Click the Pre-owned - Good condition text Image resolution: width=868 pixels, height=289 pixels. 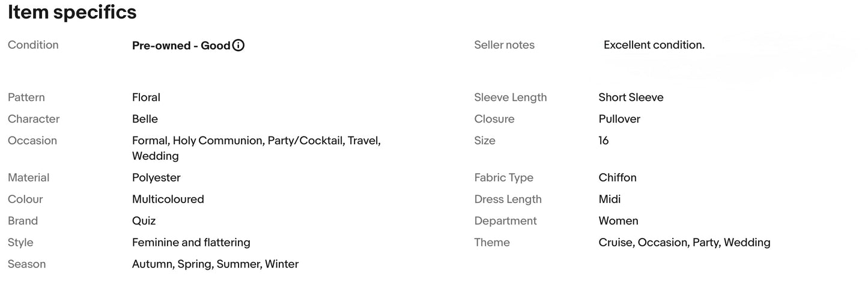point(181,46)
